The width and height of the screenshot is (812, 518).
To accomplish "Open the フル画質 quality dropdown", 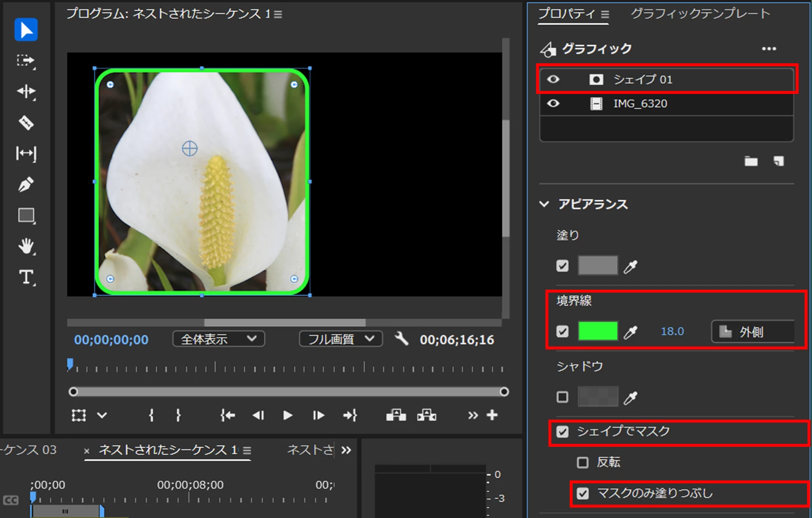I will coord(341,339).
